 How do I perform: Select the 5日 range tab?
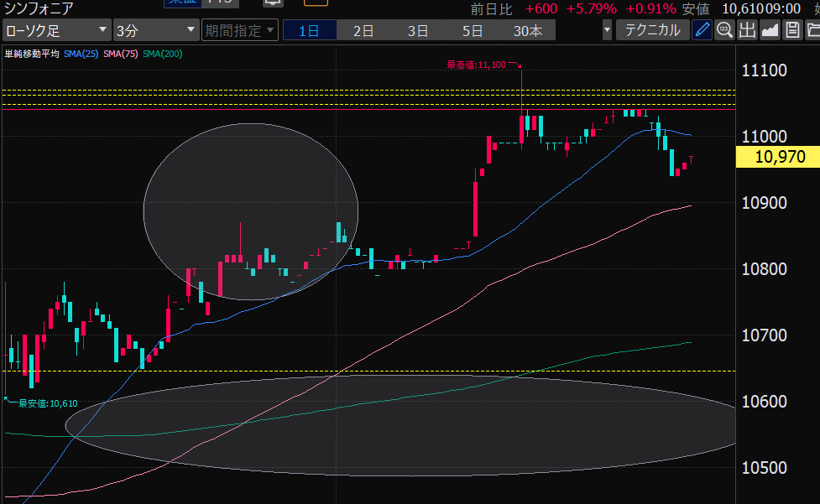[x=473, y=31]
